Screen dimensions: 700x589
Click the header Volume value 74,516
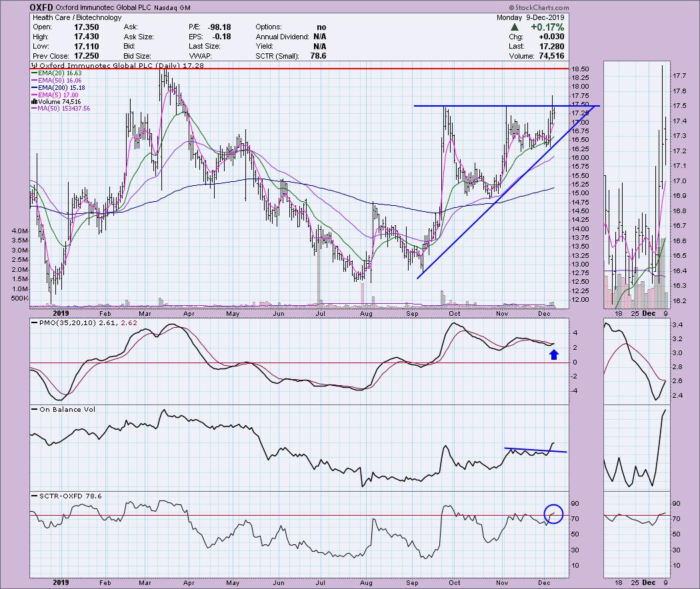[551, 56]
